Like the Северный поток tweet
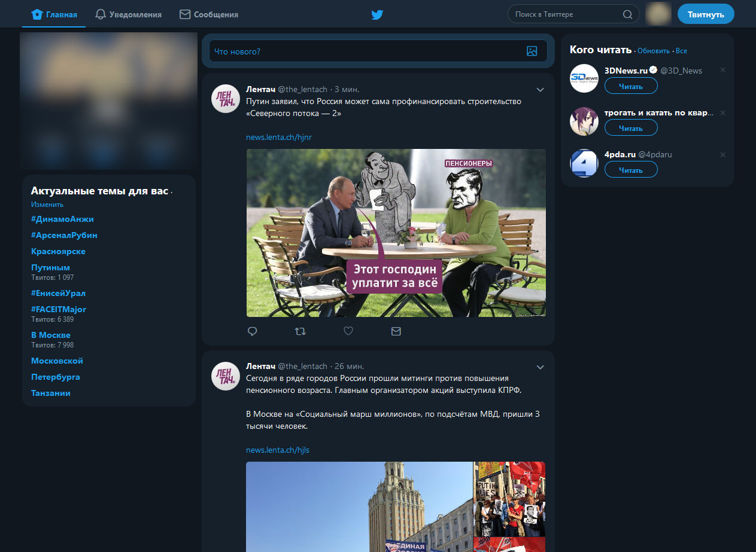 click(x=348, y=331)
